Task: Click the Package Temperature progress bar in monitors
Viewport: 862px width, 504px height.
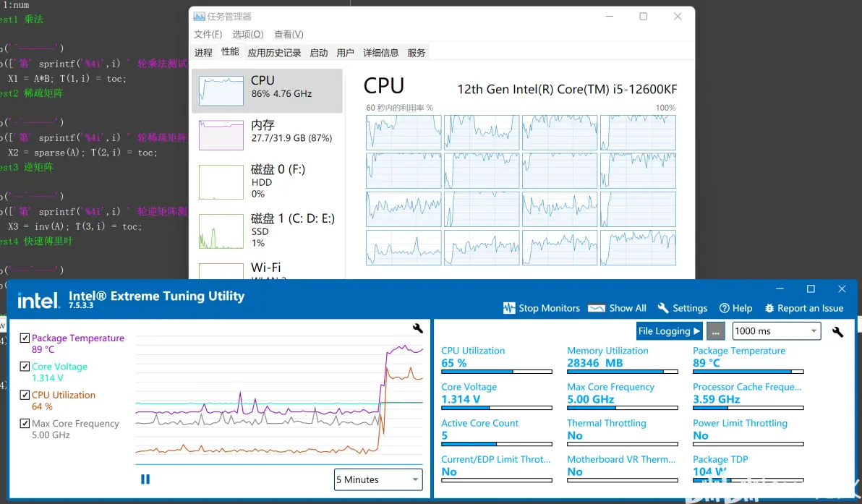Action: click(748, 372)
